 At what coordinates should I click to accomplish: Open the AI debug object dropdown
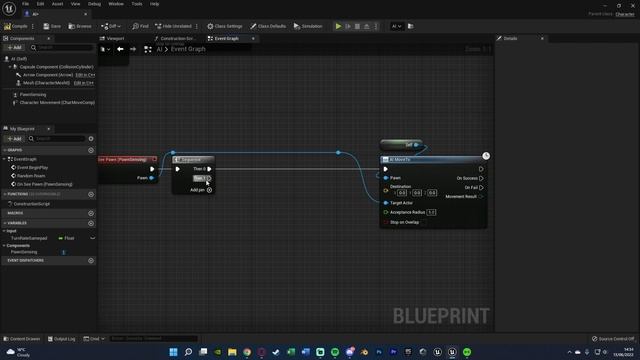click(x=396, y=26)
